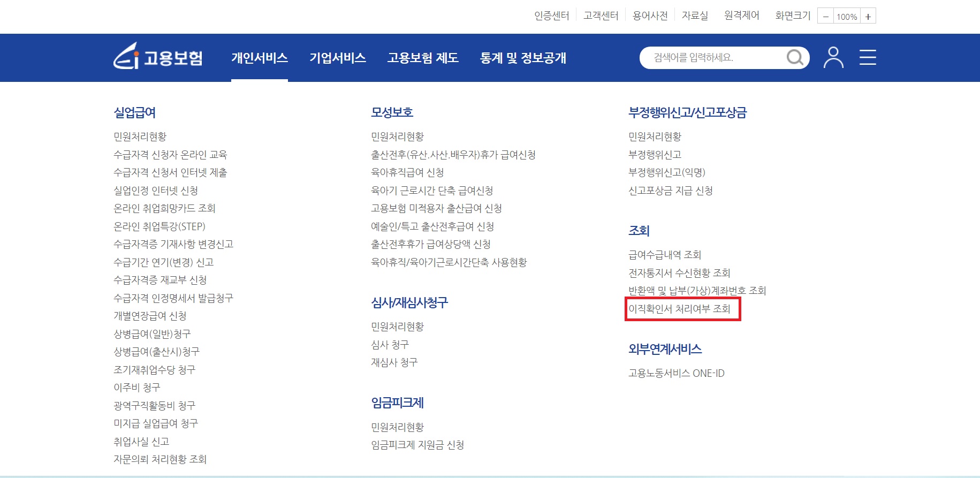Click the 부정행위신고/신고포상금 heading
Viewport: 980px width, 478px height.
coord(687,112)
